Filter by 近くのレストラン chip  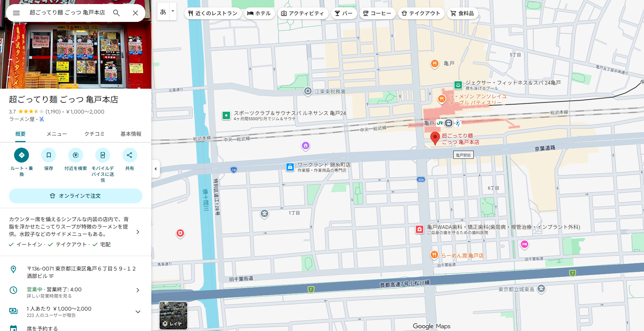tap(213, 13)
